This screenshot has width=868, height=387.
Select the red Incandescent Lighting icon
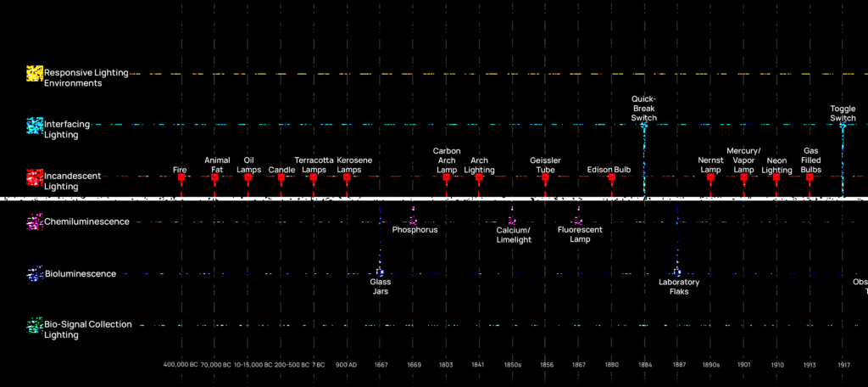click(35, 177)
